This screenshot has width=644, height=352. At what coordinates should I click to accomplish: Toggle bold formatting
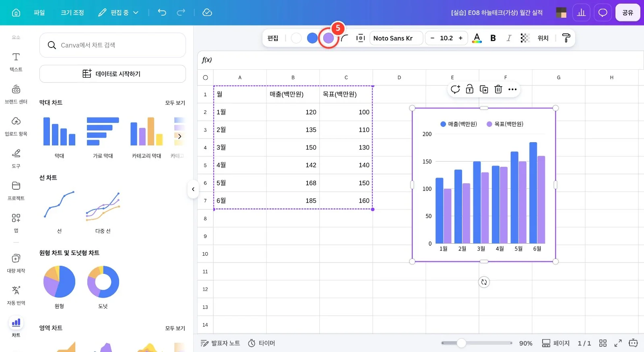click(x=493, y=38)
